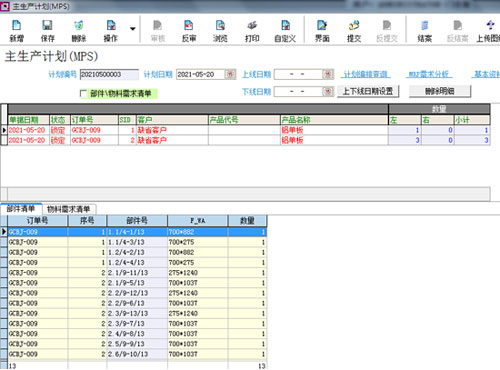The width and height of the screenshot is (500, 370).
Task: Click the F_WA column header
Action: (x=198, y=221)
